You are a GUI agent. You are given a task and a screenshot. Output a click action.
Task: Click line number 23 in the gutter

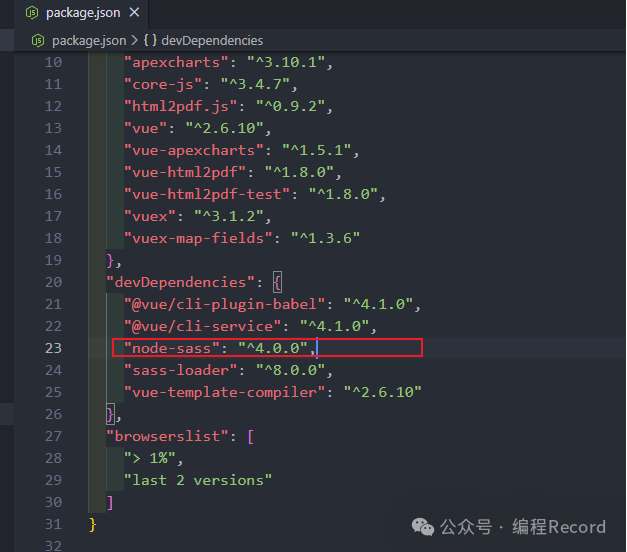(53, 348)
